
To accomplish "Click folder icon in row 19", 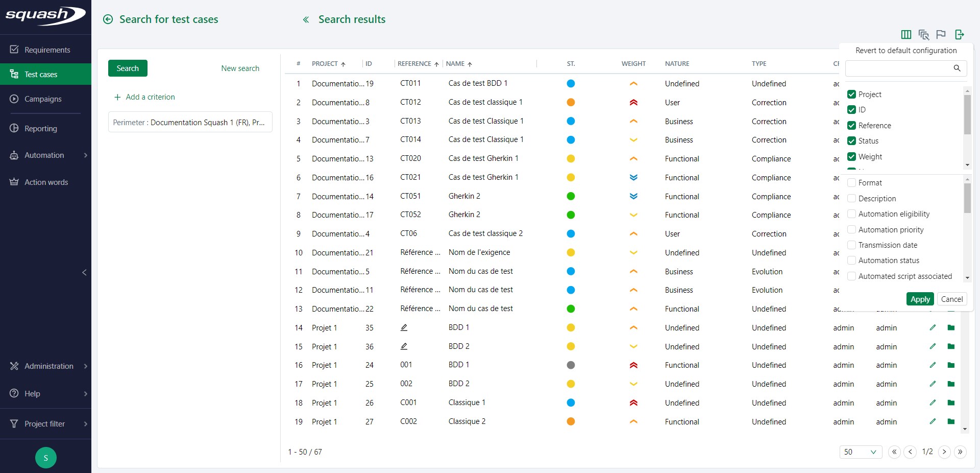I will 951,421.
